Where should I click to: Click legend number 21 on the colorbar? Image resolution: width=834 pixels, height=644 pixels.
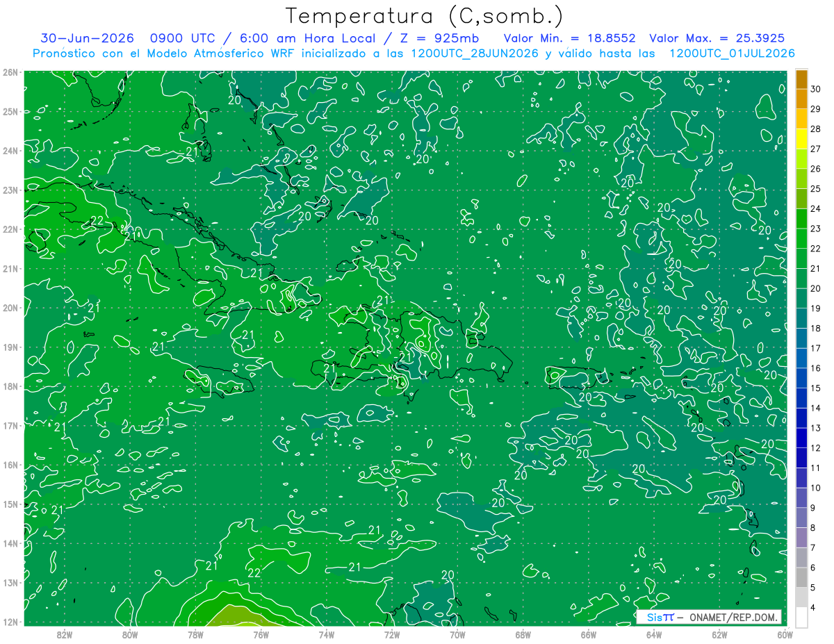point(815,269)
